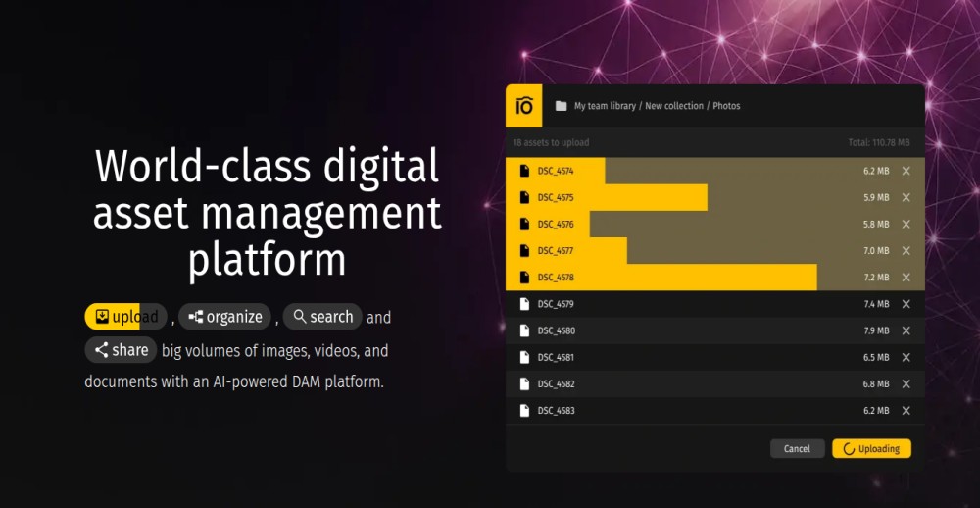Select the upload feature pill
The image size is (980, 508).
[125, 317]
